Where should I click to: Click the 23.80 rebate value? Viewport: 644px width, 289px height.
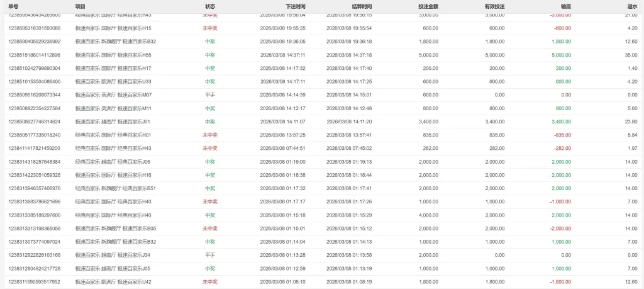click(x=631, y=122)
